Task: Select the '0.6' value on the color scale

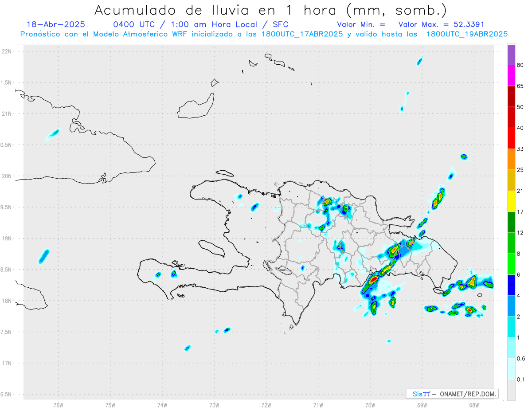Action: pos(521,359)
